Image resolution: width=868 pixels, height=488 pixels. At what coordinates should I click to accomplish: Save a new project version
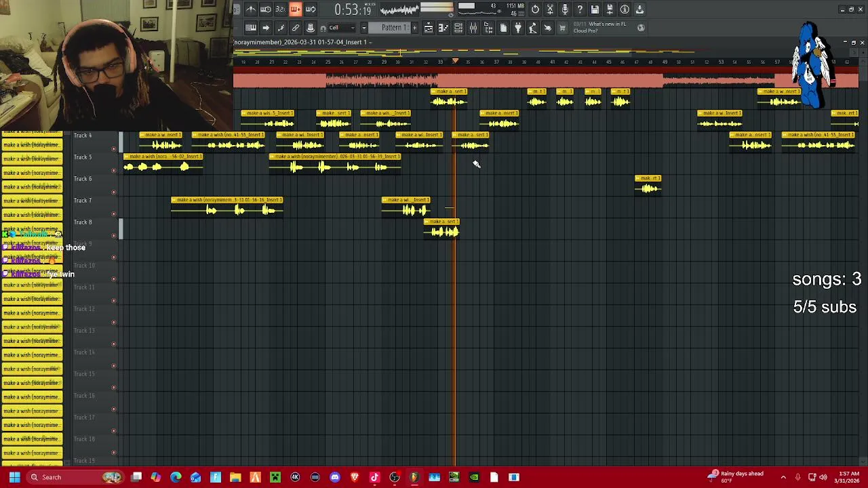click(x=610, y=9)
